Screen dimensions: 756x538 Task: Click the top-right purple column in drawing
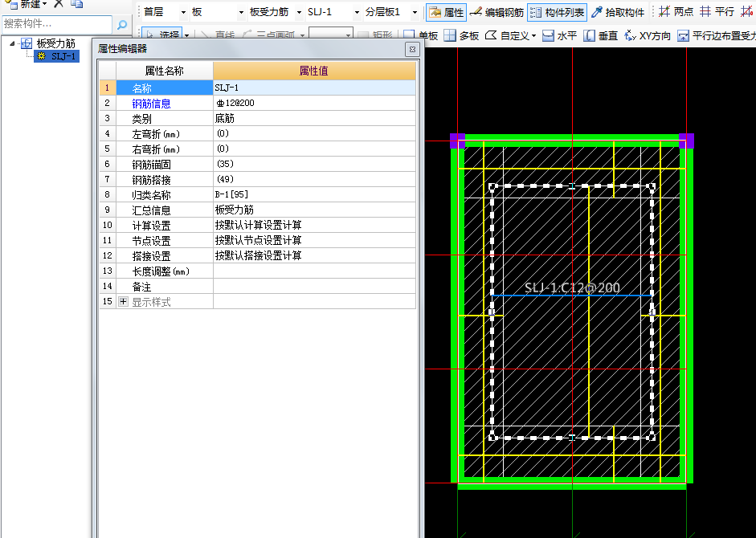point(686,141)
